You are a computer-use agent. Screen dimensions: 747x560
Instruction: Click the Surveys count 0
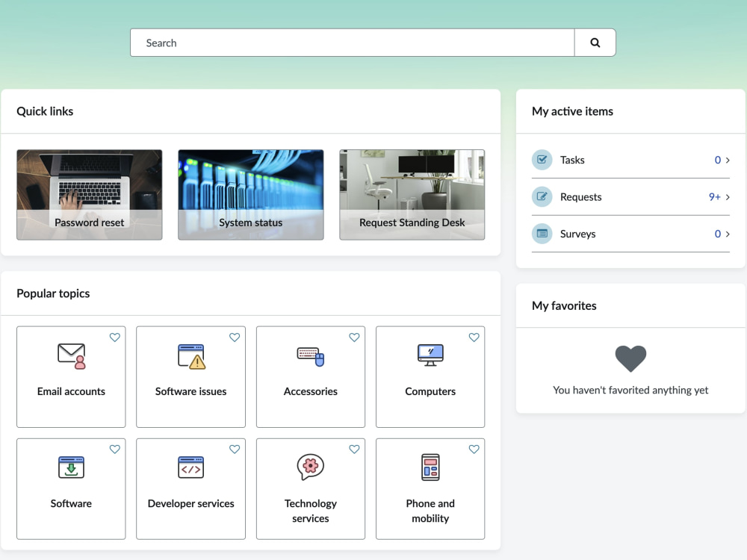point(717,234)
